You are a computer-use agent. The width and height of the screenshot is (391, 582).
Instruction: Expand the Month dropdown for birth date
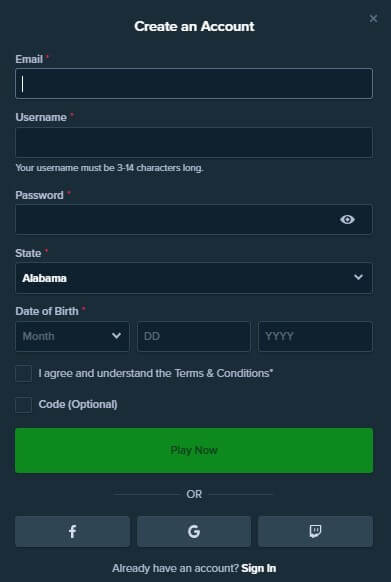(72, 336)
